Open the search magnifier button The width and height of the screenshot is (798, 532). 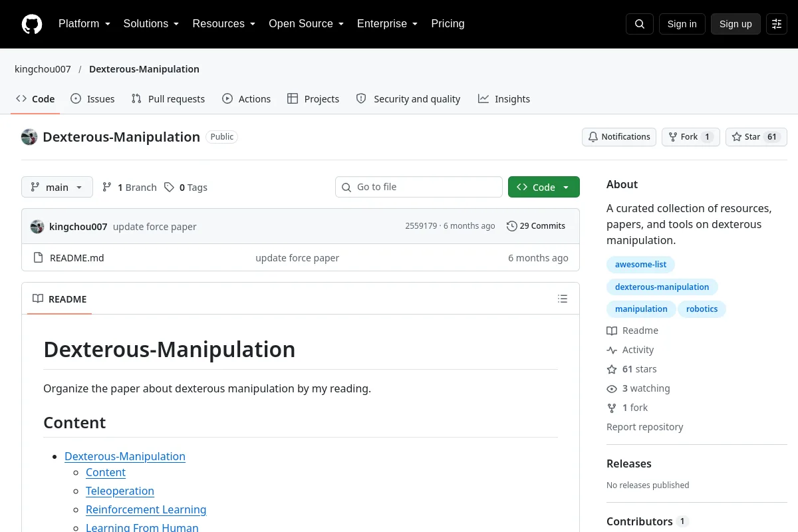click(640, 24)
